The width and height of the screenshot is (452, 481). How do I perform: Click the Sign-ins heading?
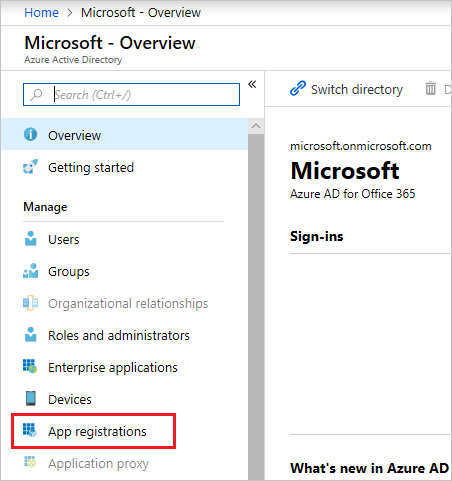(316, 236)
